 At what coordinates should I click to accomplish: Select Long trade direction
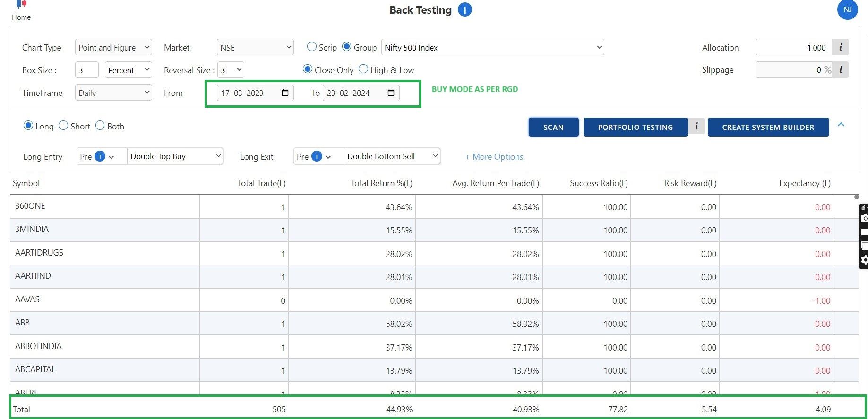pyautogui.click(x=28, y=126)
